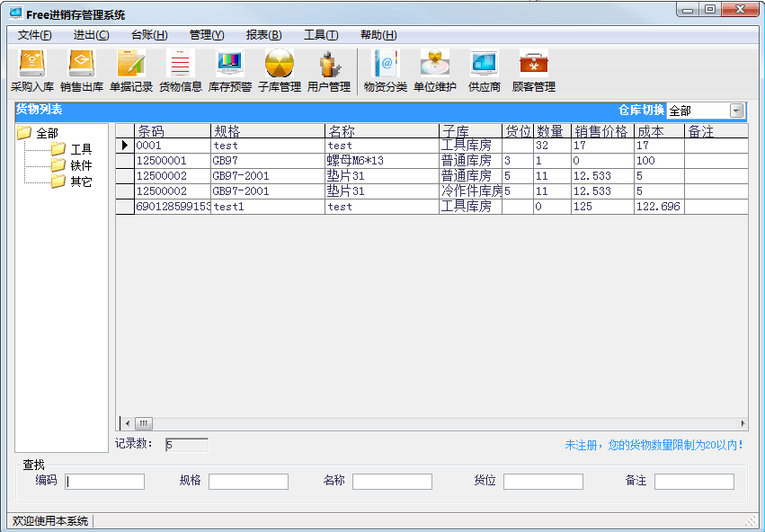Select the 铁件 category folder
The width and height of the screenshot is (765, 532).
click(81, 165)
